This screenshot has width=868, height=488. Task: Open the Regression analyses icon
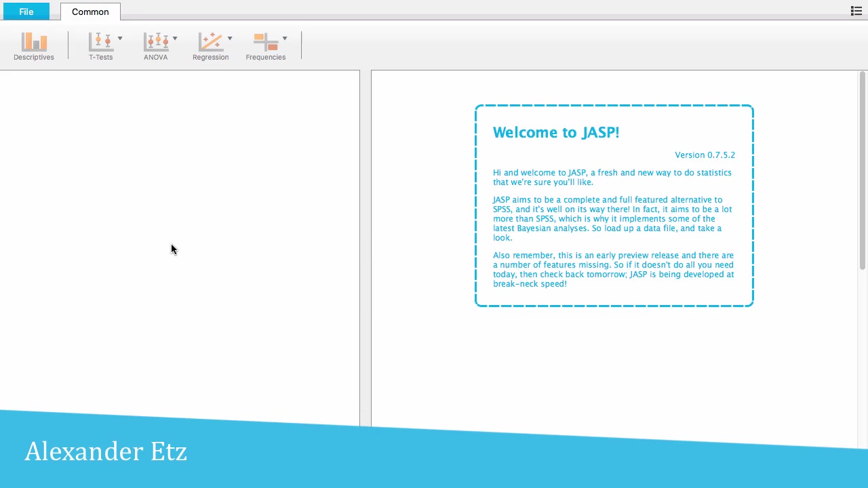[x=210, y=42]
